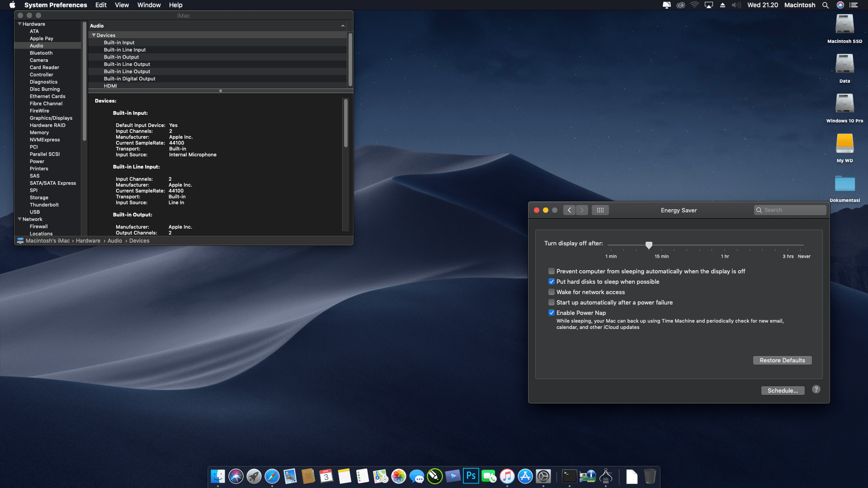Open Terminal from the Dock

pos(570,476)
